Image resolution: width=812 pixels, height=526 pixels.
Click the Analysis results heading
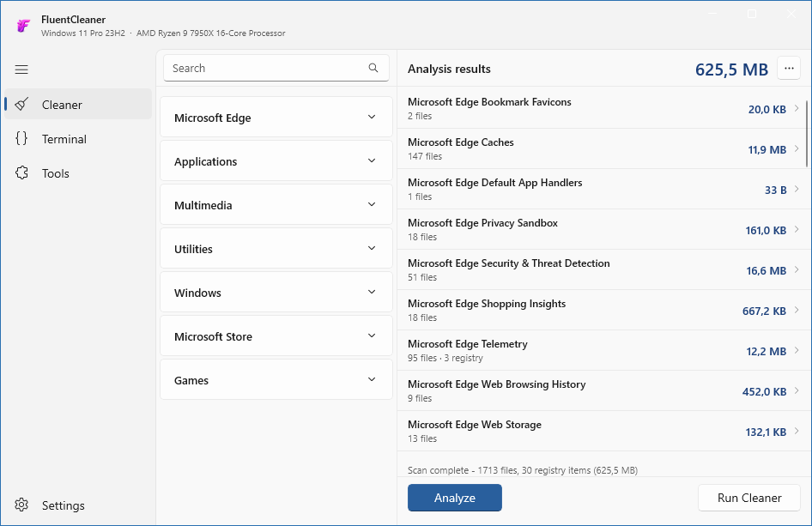point(449,69)
